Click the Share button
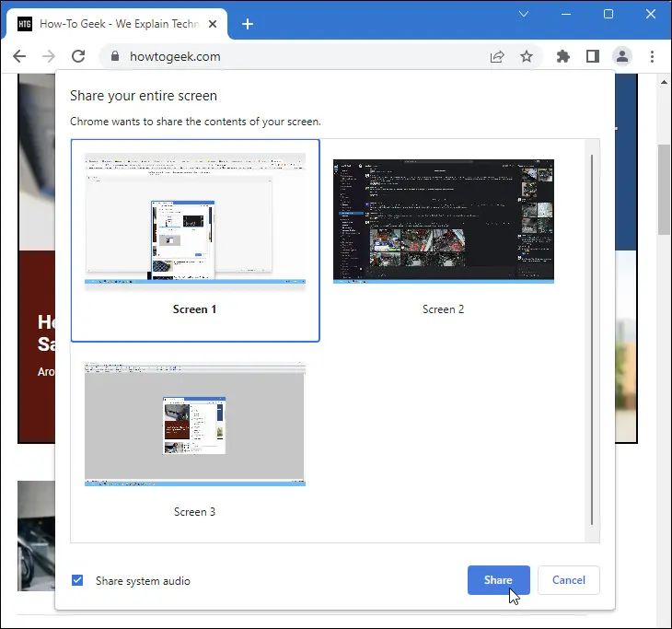672x629 pixels. [498, 580]
